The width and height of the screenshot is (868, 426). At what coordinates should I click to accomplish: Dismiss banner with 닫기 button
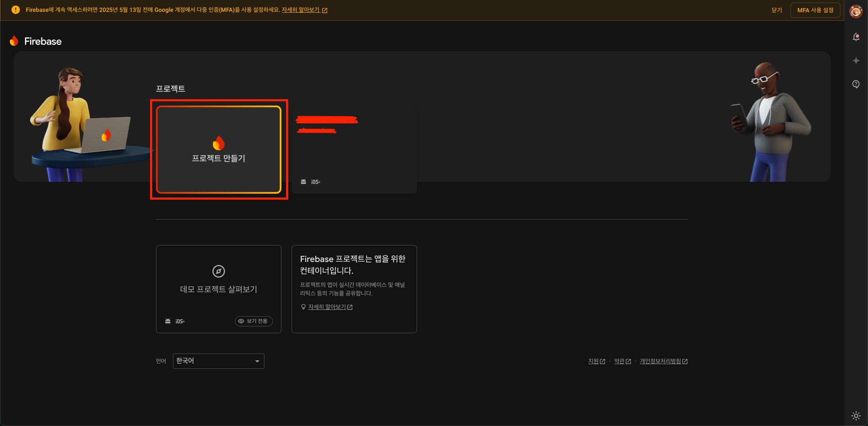[777, 10]
